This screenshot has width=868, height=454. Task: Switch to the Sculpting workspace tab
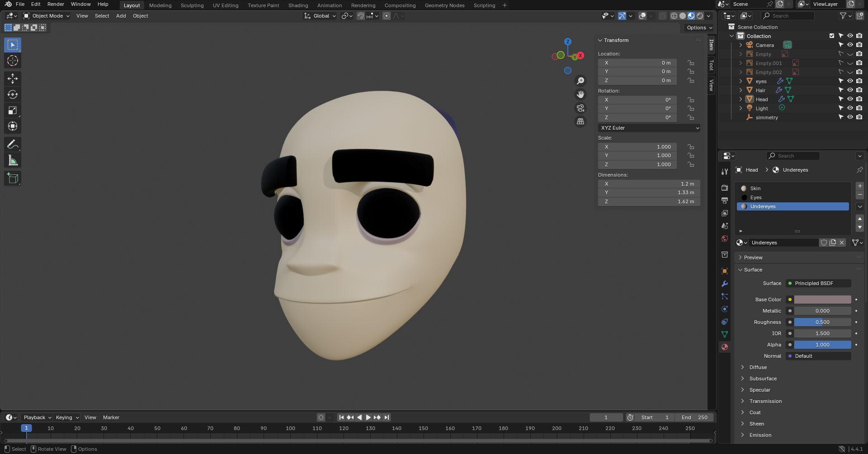[x=192, y=5]
